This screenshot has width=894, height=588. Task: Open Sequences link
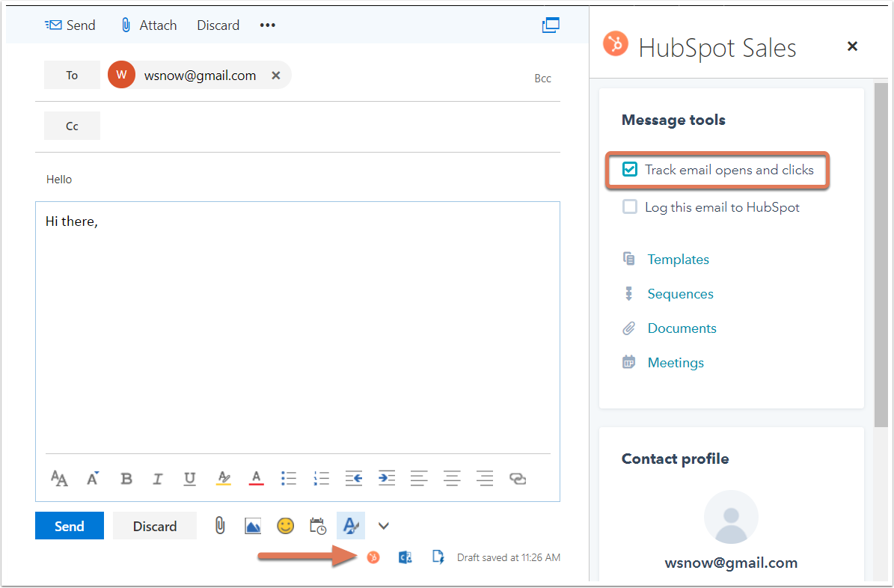pos(680,294)
